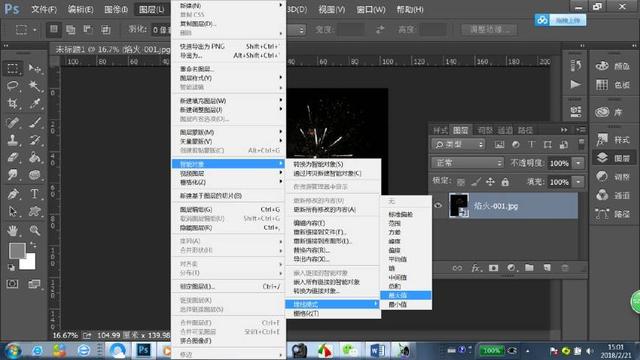Toggle adjustment layer filter
640x360 pixels.
516,144
